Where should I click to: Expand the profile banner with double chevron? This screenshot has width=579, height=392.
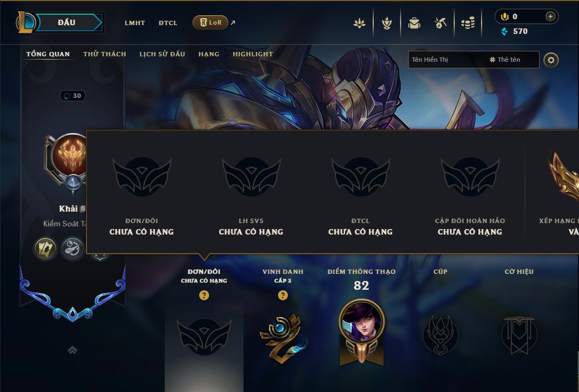click(x=72, y=349)
